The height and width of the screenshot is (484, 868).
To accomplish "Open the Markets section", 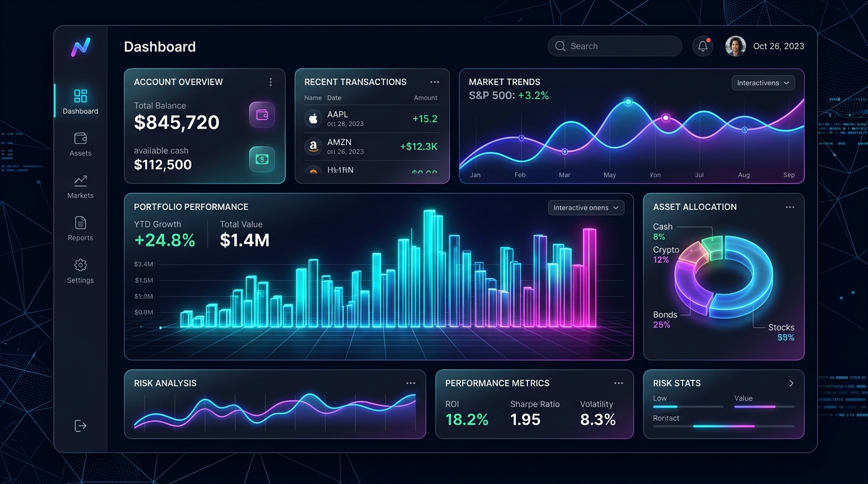I will [80, 187].
